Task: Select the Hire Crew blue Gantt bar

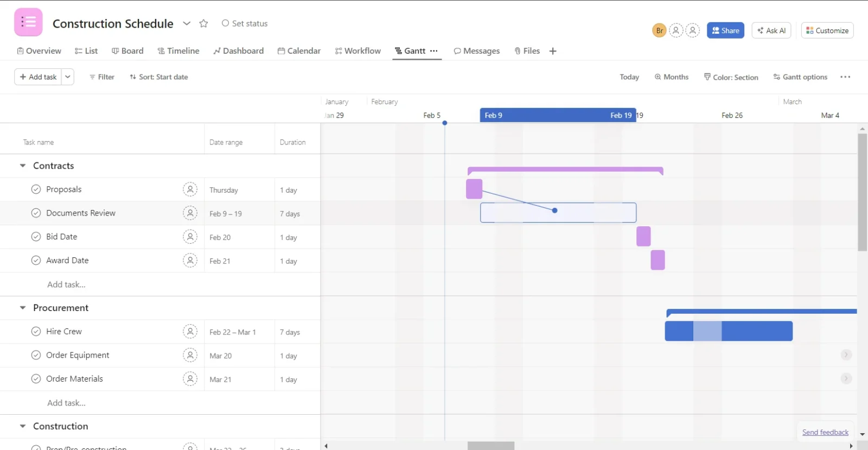Action: 729,331
